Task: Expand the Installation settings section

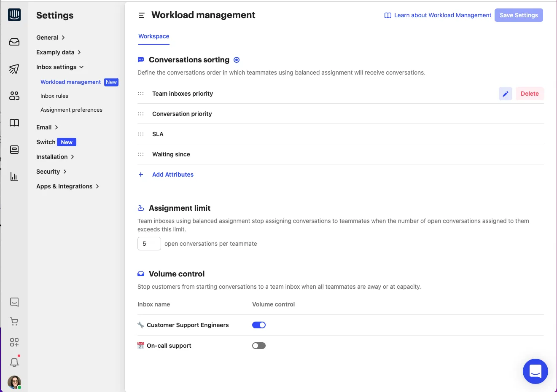Action: (55, 157)
